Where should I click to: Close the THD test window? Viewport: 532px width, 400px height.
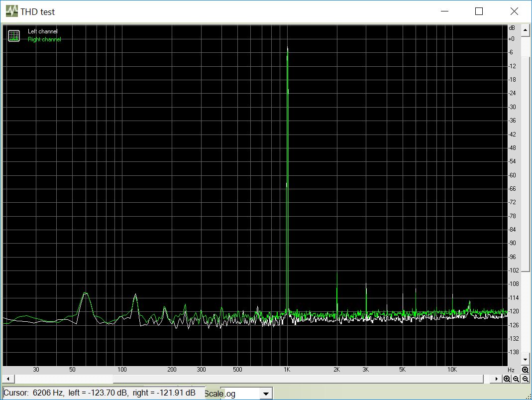514,11
